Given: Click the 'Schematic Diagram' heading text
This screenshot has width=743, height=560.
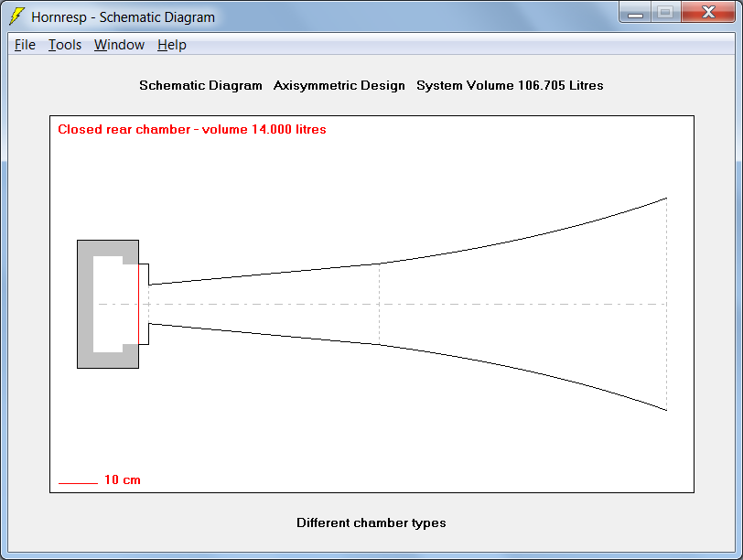Looking at the screenshot, I should pyautogui.click(x=200, y=85).
